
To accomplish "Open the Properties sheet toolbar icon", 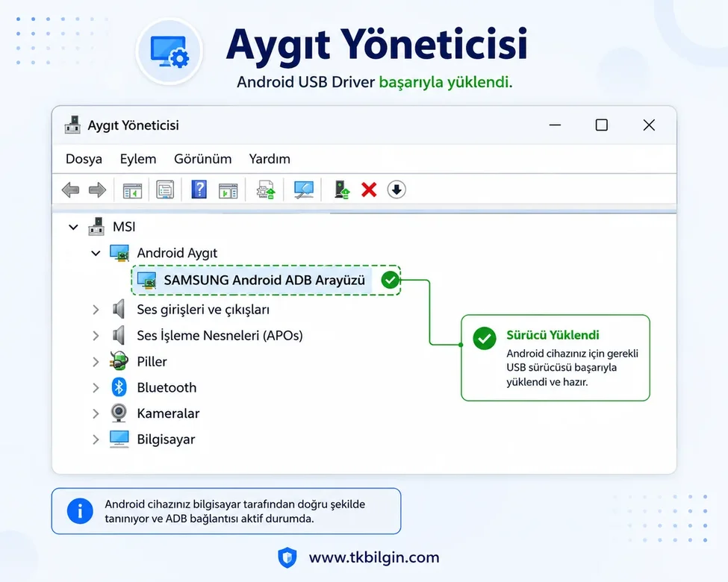I will pyautogui.click(x=165, y=190).
